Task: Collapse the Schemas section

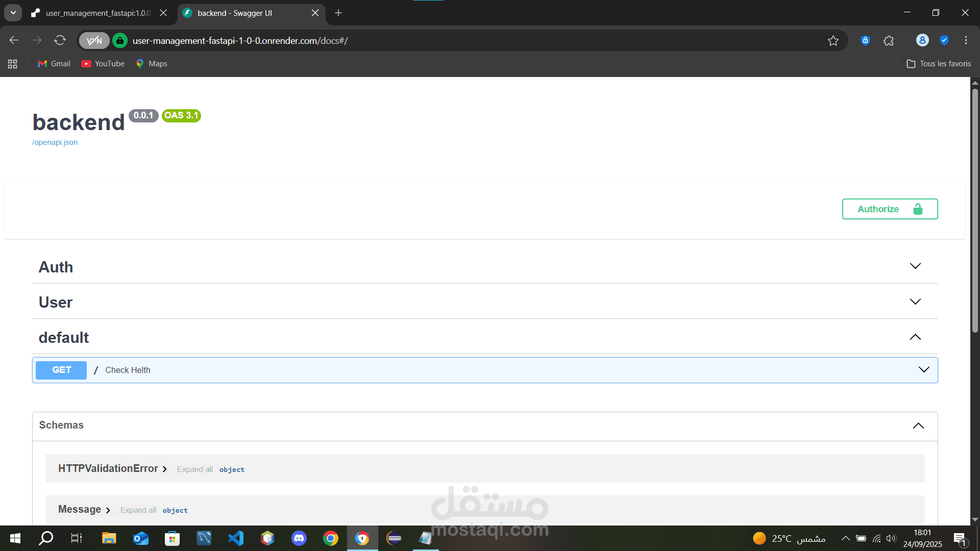Action: pos(918,426)
